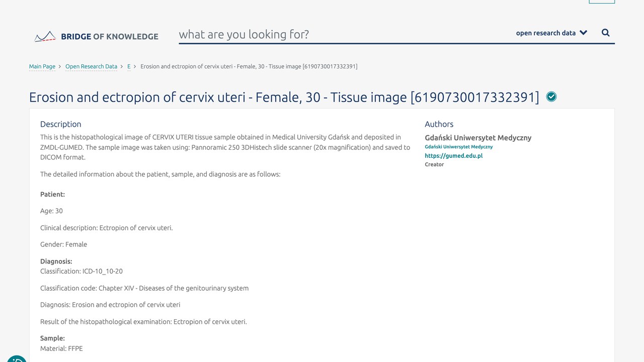Viewport: 644px width, 362px height.
Task: Open the "open research data" search scope dropdown
Action: point(551,33)
